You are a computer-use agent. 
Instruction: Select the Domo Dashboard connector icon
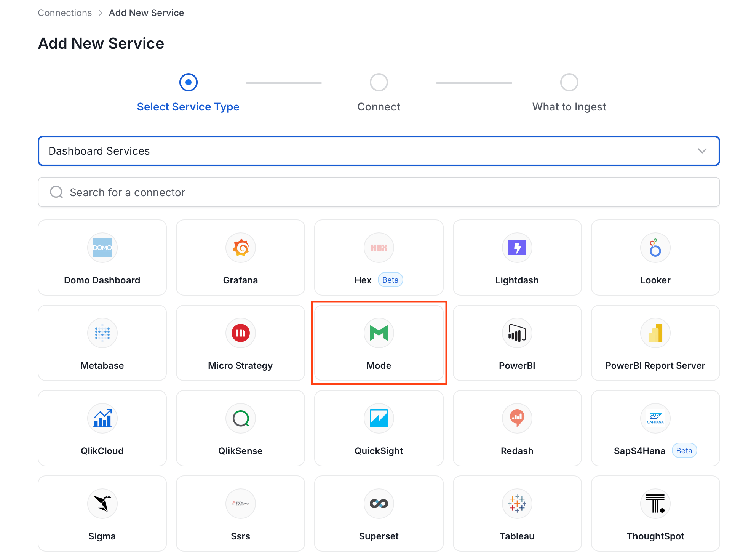coord(102,248)
